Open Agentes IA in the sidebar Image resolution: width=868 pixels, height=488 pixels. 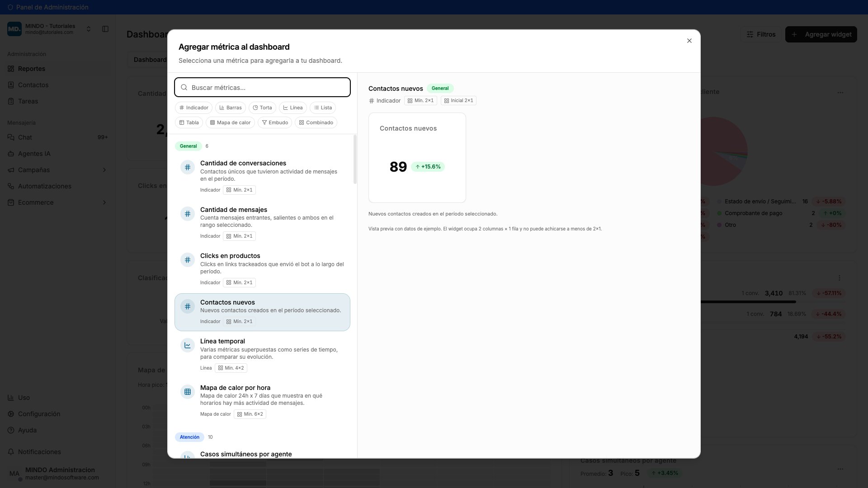(x=58, y=154)
